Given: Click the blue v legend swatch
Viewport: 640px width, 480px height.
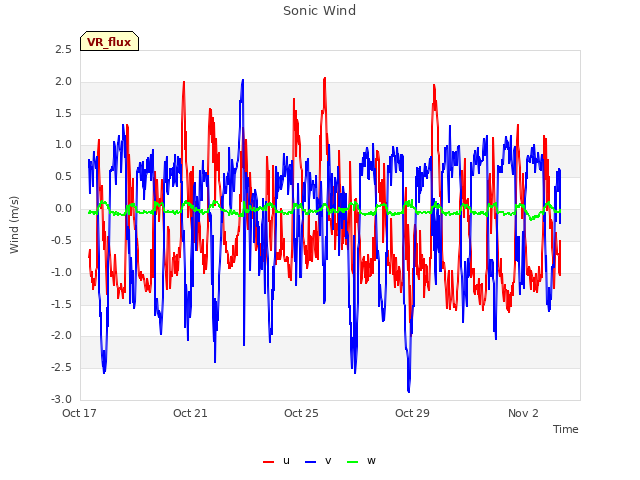Looking at the screenshot, I should click(x=311, y=462).
